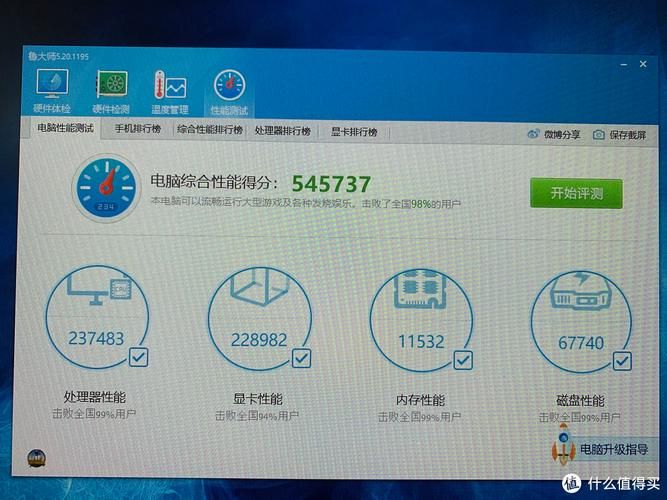Click the disk score 67740
This screenshot has width=667, height=500.
581,343
